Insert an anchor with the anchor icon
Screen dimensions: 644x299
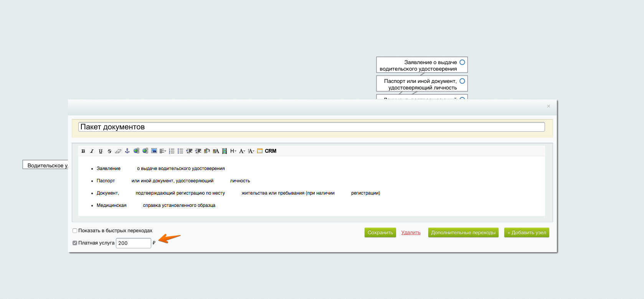[127, 151]
